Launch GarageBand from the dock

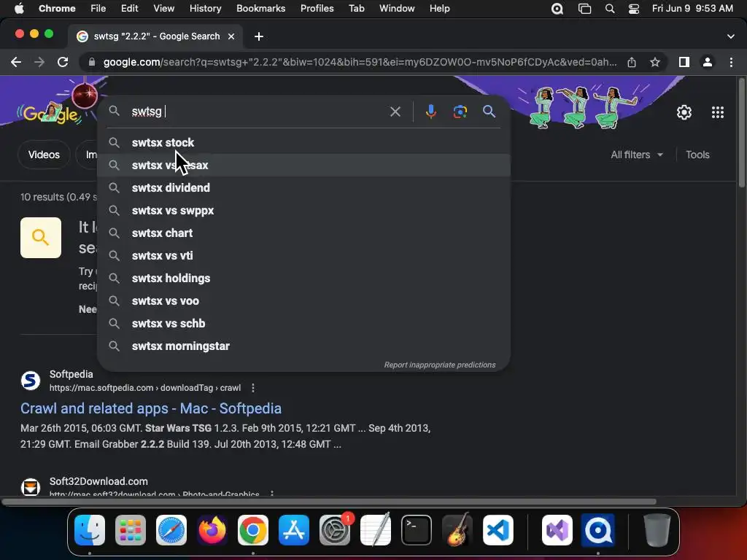pos(457,530)
